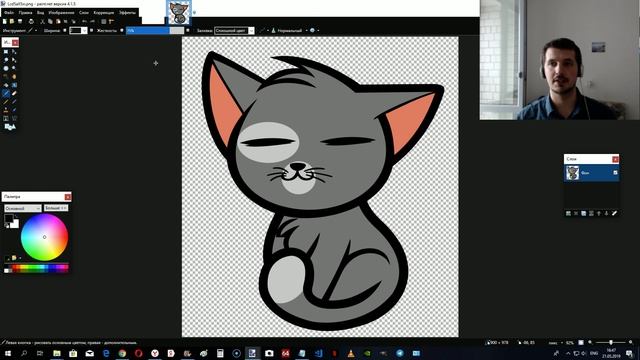Select the Shapes tool

pos(10,127)
